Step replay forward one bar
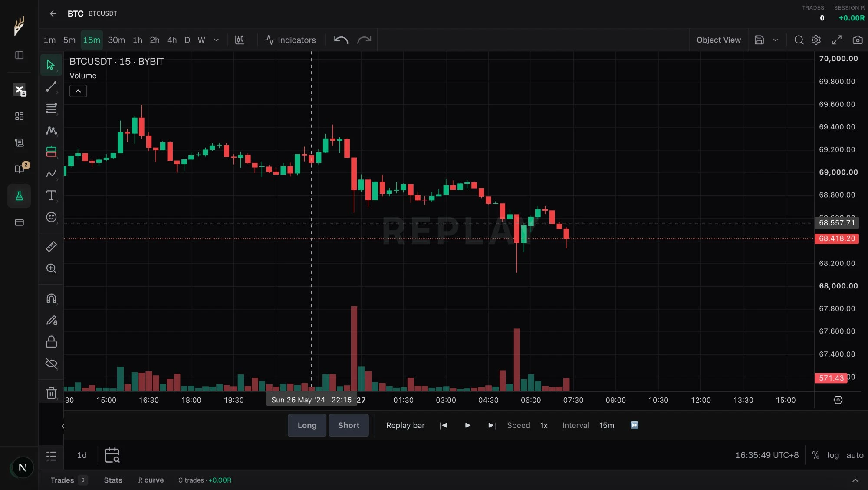The image size is (868, 490). pos(492,426)
